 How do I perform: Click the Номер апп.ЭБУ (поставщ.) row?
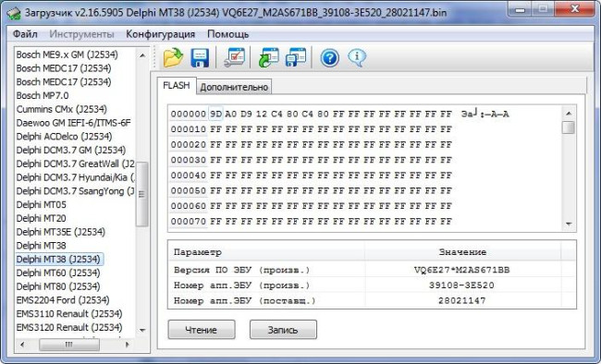click(372, 300)
